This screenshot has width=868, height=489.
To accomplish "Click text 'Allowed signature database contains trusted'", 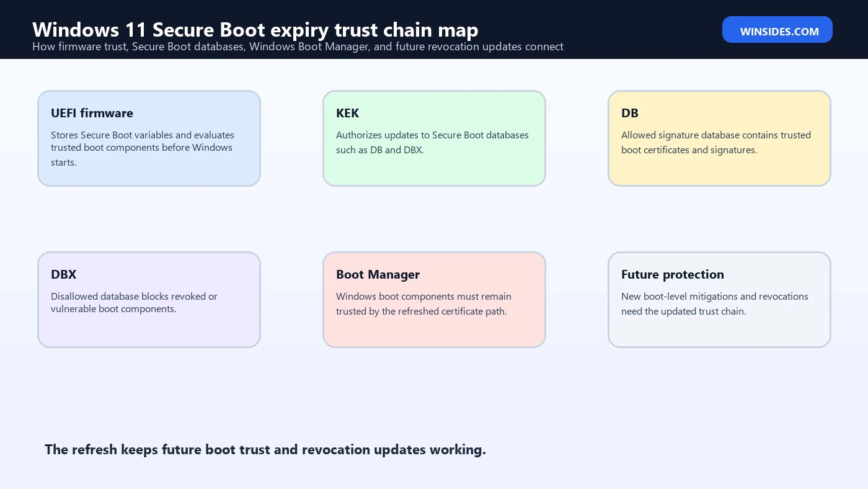I will (716, 135).
